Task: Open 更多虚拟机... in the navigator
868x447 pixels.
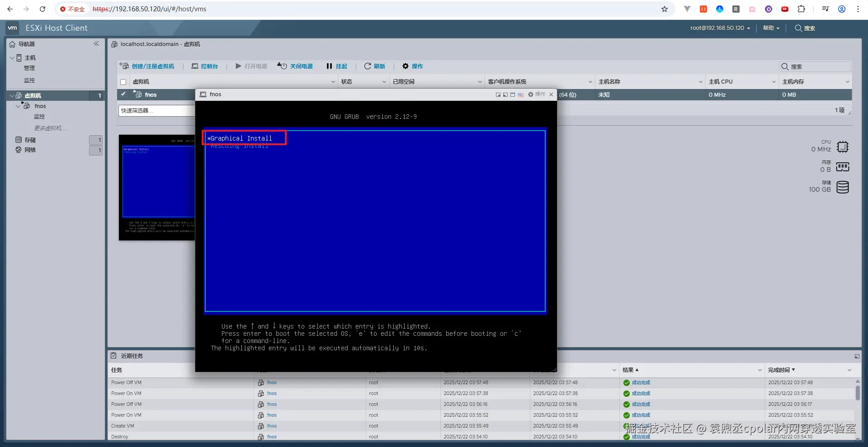Action: point(50,128)
